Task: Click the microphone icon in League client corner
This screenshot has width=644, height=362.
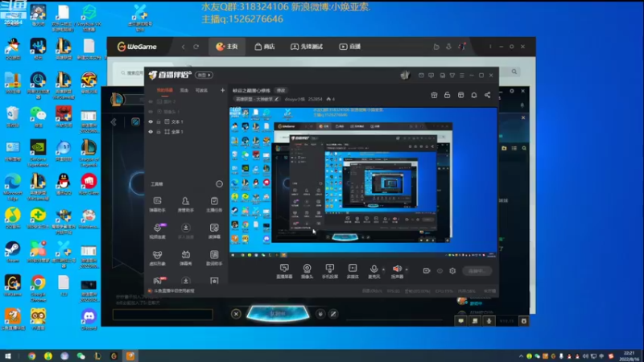Action: tap(489, 321)
